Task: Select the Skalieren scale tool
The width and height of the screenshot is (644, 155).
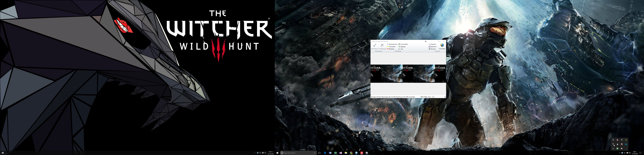Action: tap(402, 47)
